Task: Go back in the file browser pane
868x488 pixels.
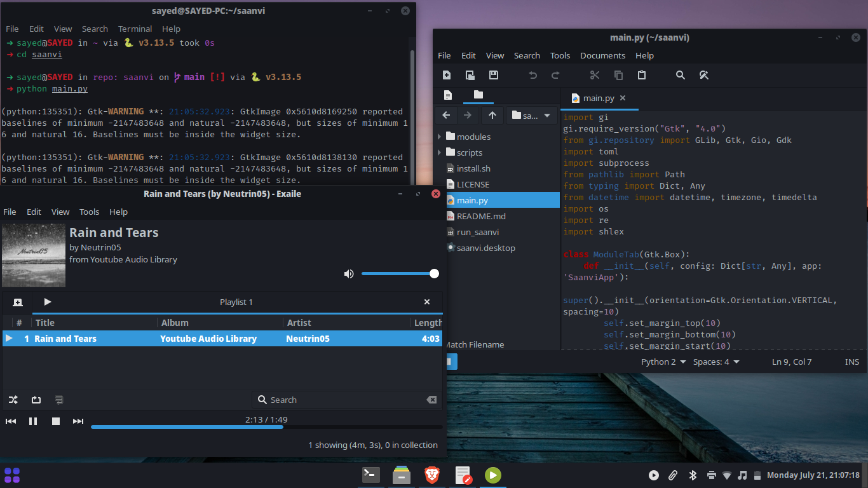Action: click(446, 115)
